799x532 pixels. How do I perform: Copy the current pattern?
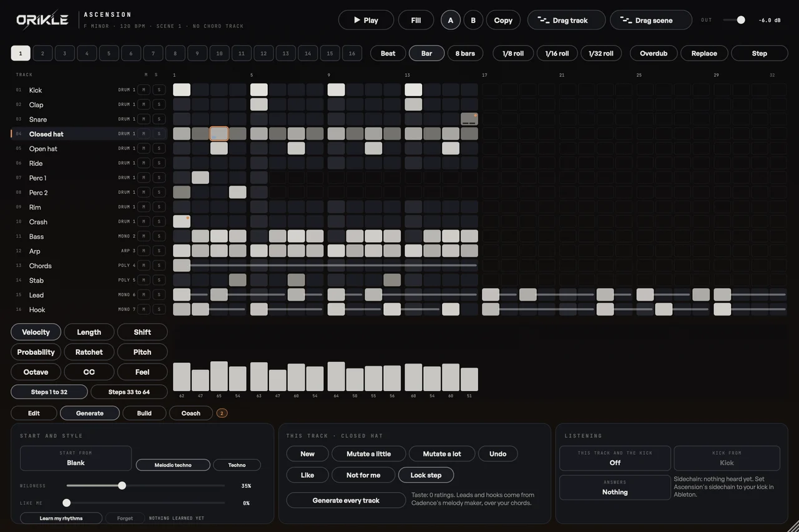(x=503, y=20)
